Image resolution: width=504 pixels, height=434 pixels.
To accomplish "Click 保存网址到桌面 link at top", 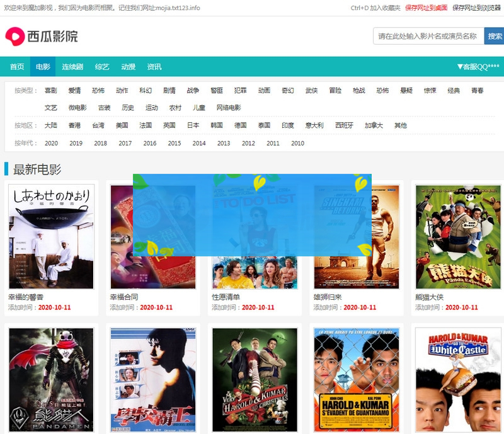I will click(426, 8).
